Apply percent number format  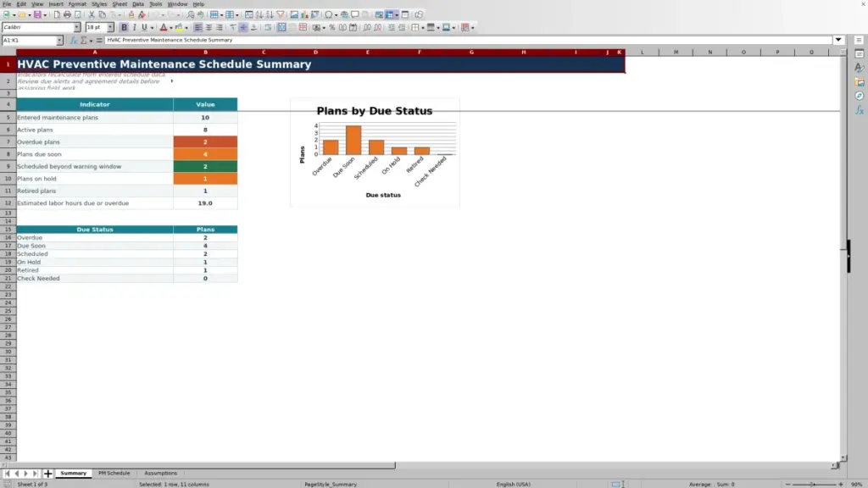coord(332,27)
